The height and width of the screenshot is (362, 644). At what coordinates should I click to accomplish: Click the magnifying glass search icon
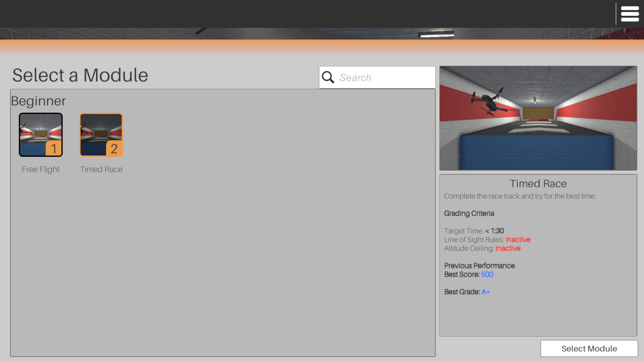pyautogui.click(x=328, y=77)
